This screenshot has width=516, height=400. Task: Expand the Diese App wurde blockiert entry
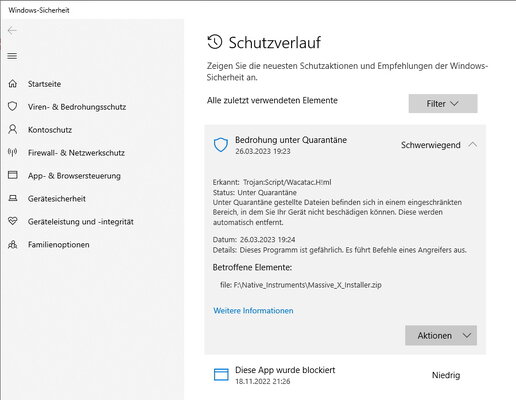tap(345, 375)
